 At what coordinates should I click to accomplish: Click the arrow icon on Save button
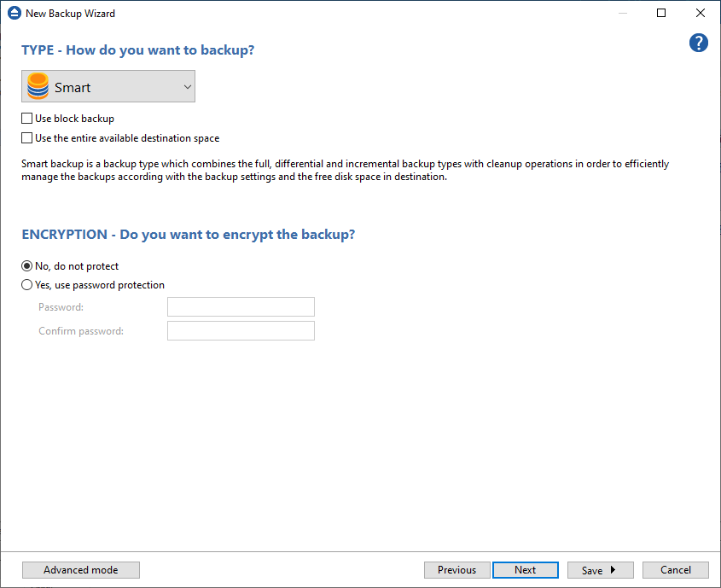[x=613, y=569]
